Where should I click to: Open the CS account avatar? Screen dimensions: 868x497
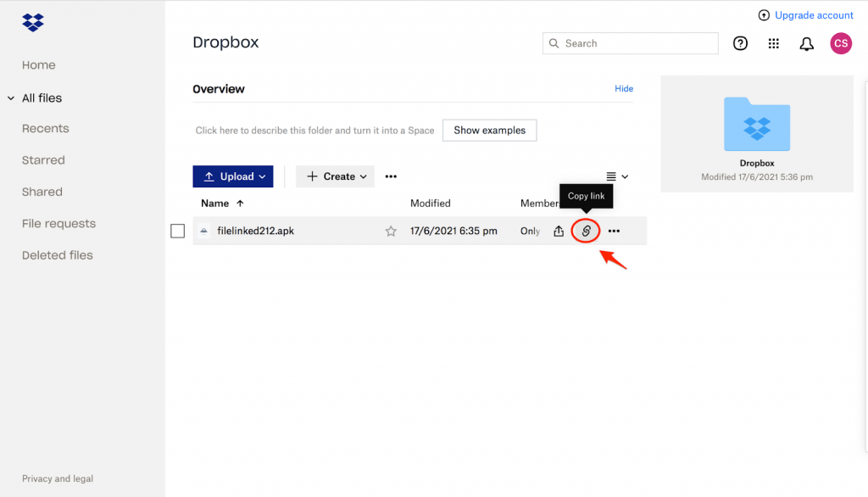point(840,43)
